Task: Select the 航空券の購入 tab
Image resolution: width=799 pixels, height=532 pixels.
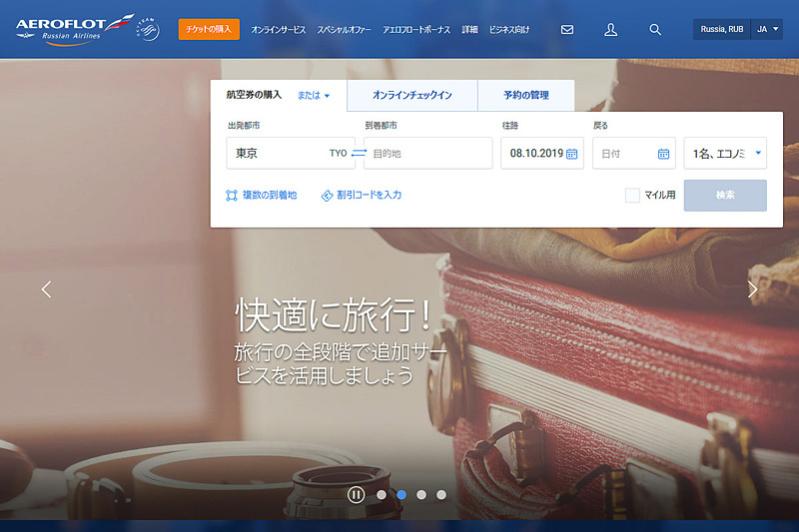Action: coord(254,95)
